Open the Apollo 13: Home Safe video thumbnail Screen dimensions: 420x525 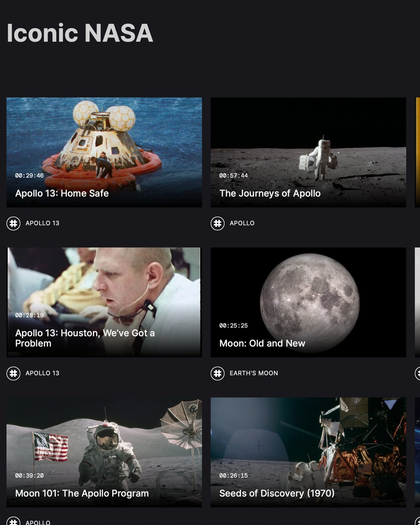104,152
